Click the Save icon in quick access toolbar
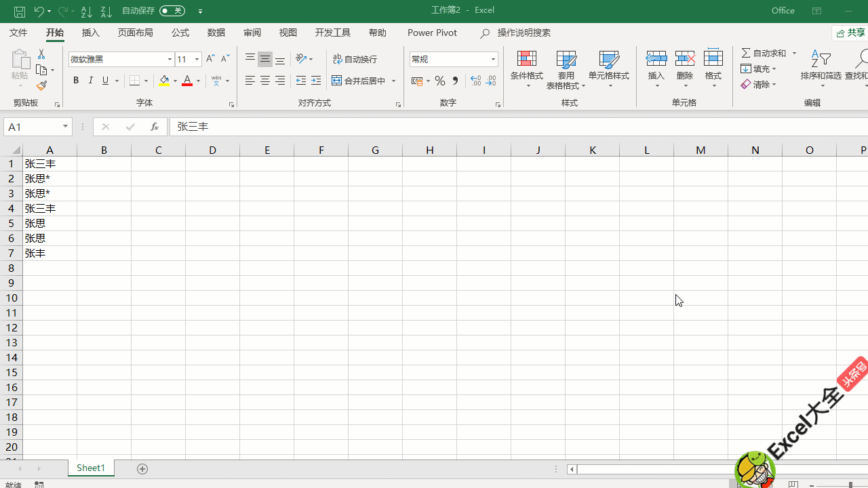Image resolution: width=868 pixels, height=488 pixels. pos(20,12)
